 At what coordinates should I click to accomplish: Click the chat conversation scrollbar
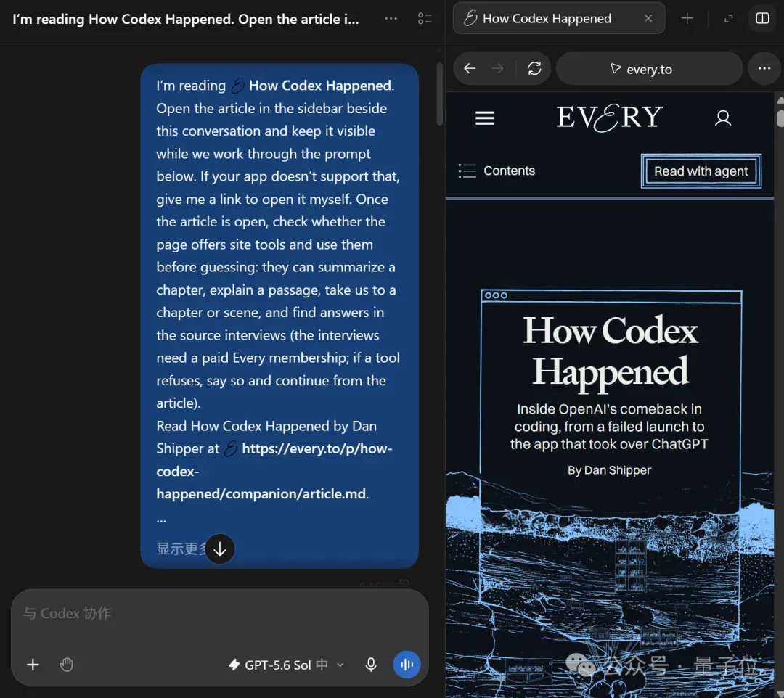click(439, 94)
